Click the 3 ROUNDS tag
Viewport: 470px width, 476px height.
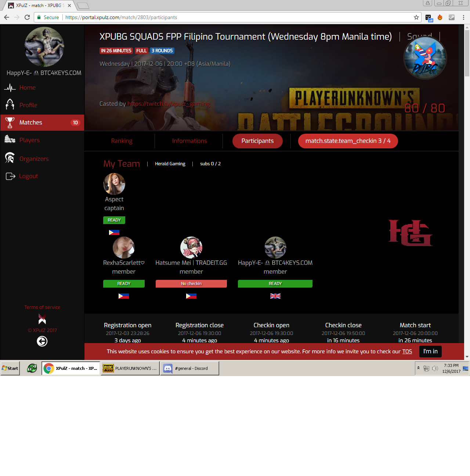tap(162, 51)
